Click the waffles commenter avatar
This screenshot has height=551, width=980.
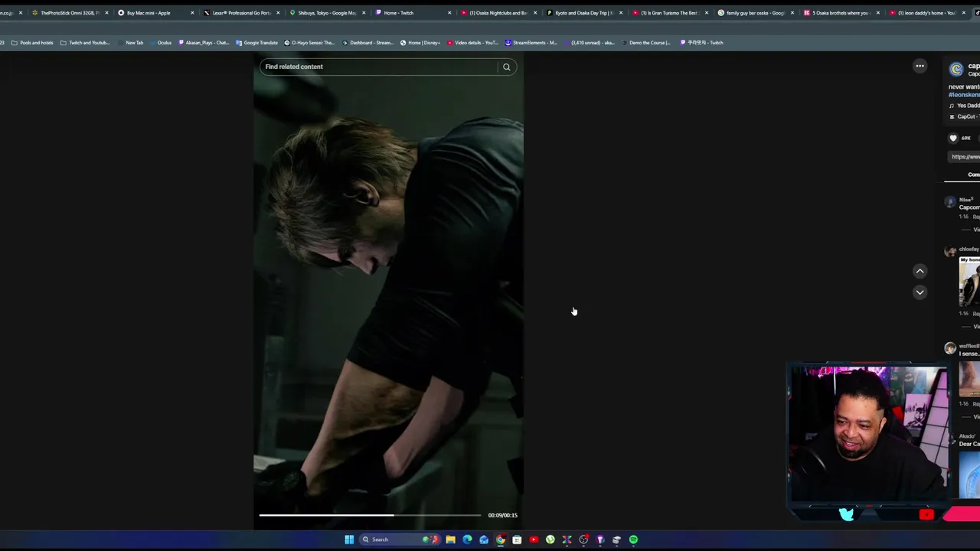pos(950,348)
